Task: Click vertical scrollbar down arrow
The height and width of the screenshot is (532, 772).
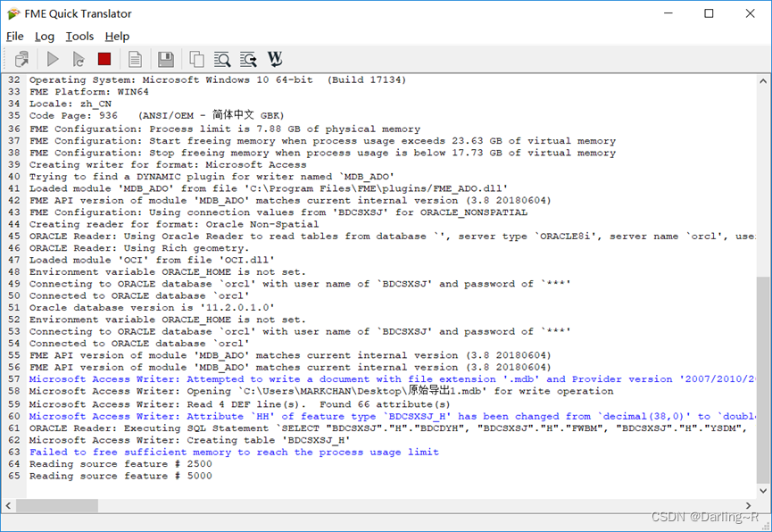Action: [763, 491]
